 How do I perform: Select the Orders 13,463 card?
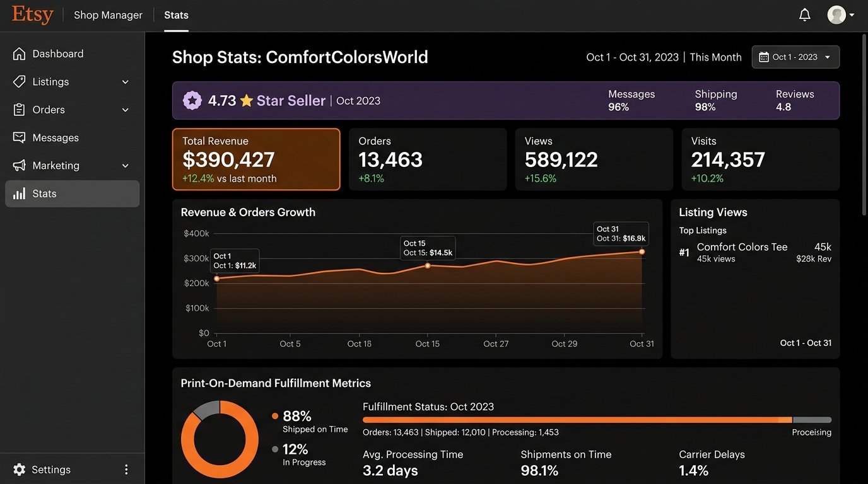(x=428, y=159)
